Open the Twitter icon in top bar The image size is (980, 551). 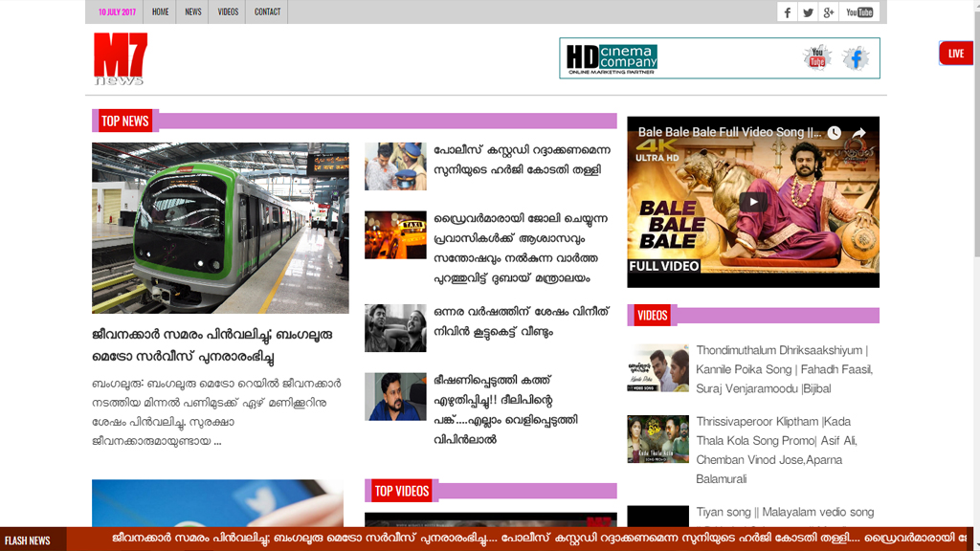click(808, 12)
